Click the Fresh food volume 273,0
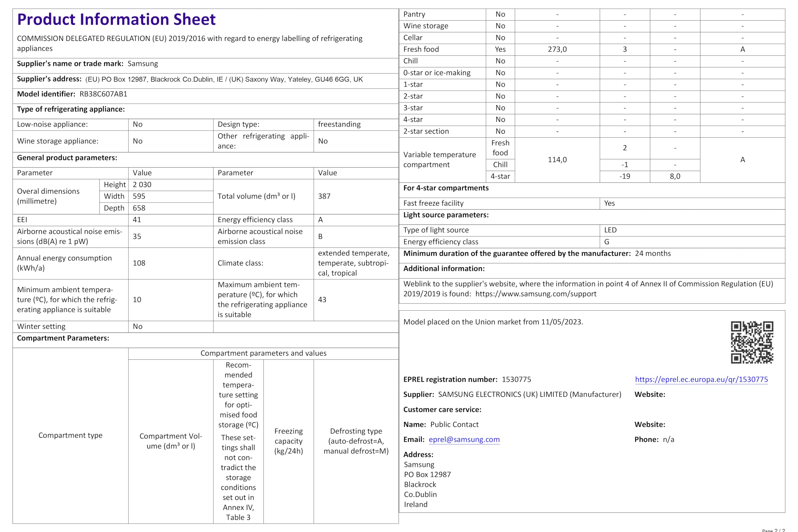The width and height of the screenshot is (798, 532). point(557,50)
